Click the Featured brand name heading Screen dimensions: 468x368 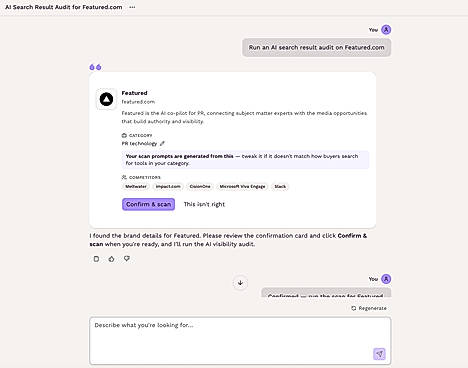pyautogui.click(x=134, y=93)
